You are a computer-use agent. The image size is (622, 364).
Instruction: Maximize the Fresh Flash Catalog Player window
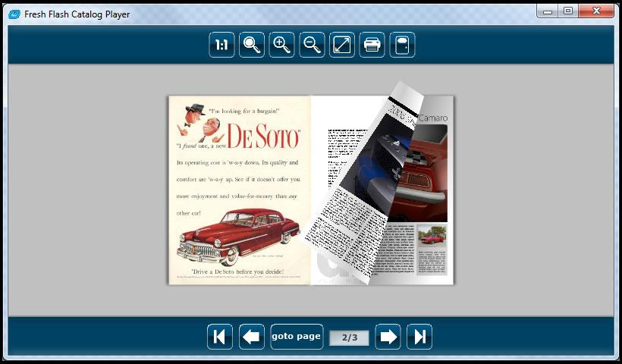(568, 11)
